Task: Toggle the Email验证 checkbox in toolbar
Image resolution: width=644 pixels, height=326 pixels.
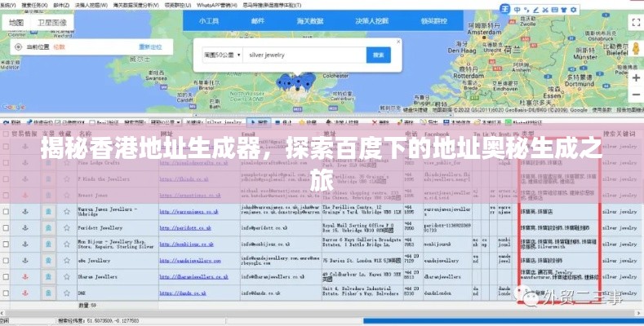Action: 92,122
